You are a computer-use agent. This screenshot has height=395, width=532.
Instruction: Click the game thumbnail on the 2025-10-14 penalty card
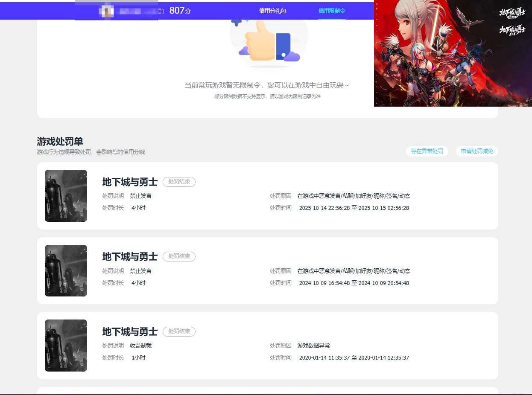coord(66,196)
